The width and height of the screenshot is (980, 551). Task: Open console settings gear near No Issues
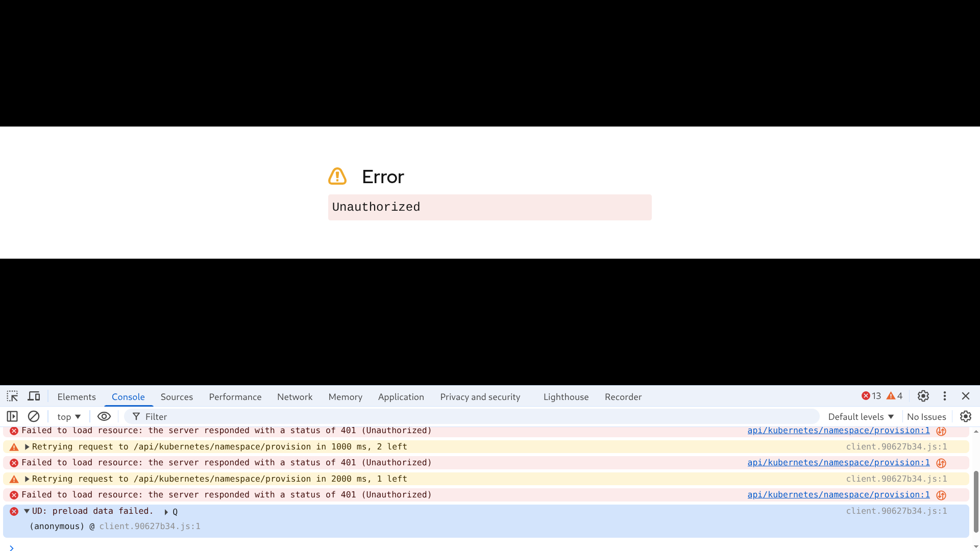[x=965, y=417]
